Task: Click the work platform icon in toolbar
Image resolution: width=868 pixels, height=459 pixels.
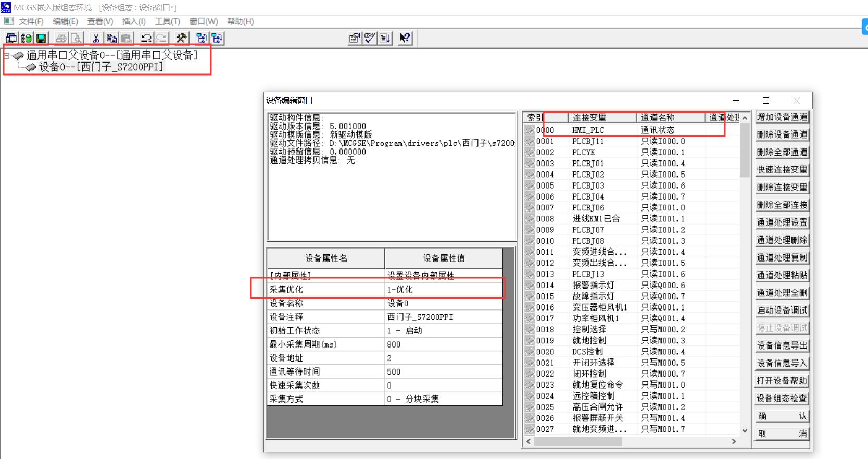Action: 11,38
